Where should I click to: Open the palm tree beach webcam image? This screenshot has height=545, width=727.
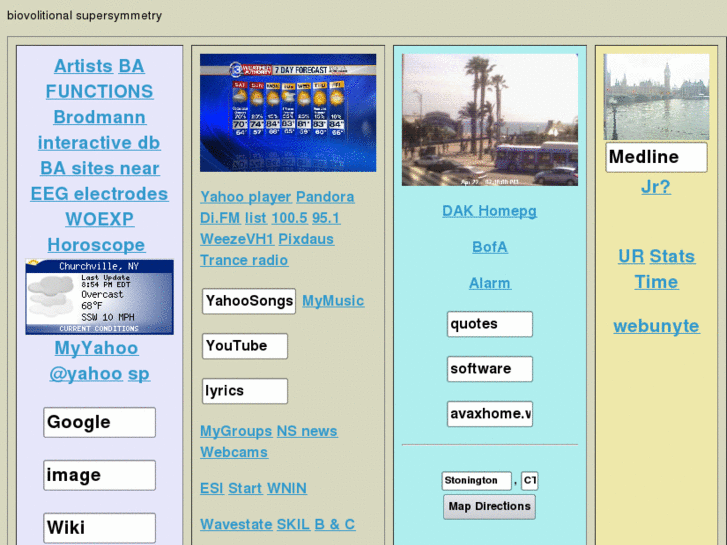click(x=490, y=120)
